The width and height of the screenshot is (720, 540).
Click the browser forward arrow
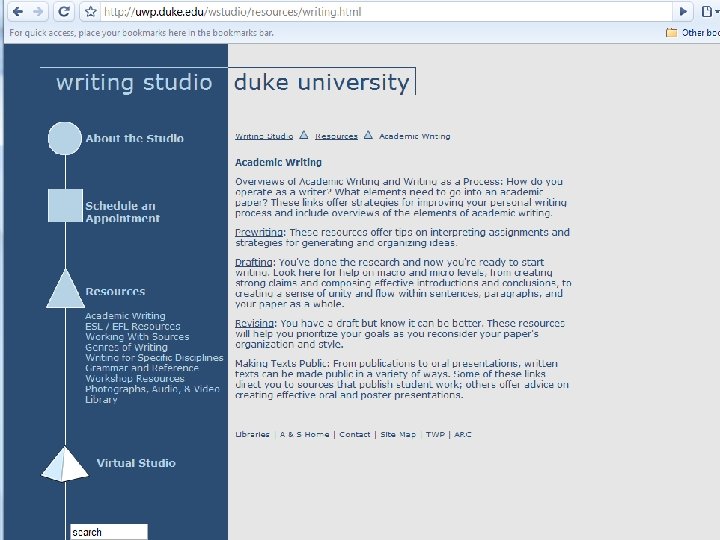38,11
